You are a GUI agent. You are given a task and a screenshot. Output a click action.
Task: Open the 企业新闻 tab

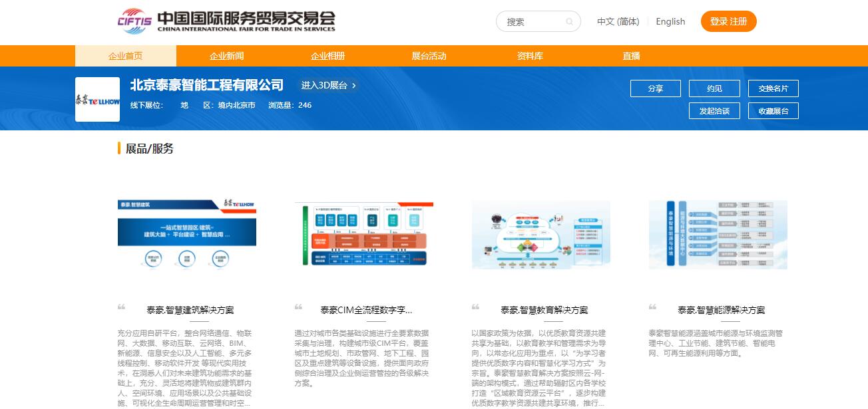[227, 56]
